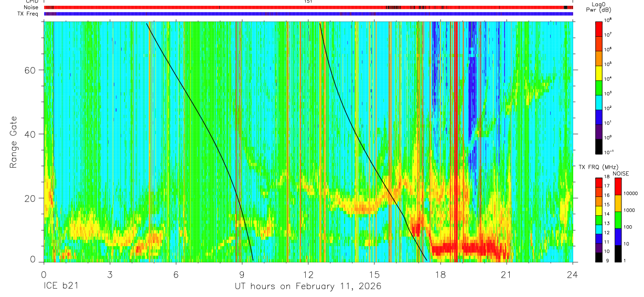Click the red Noise strip above the plot
Screen dimensions: 644x297
click(308, 7)
